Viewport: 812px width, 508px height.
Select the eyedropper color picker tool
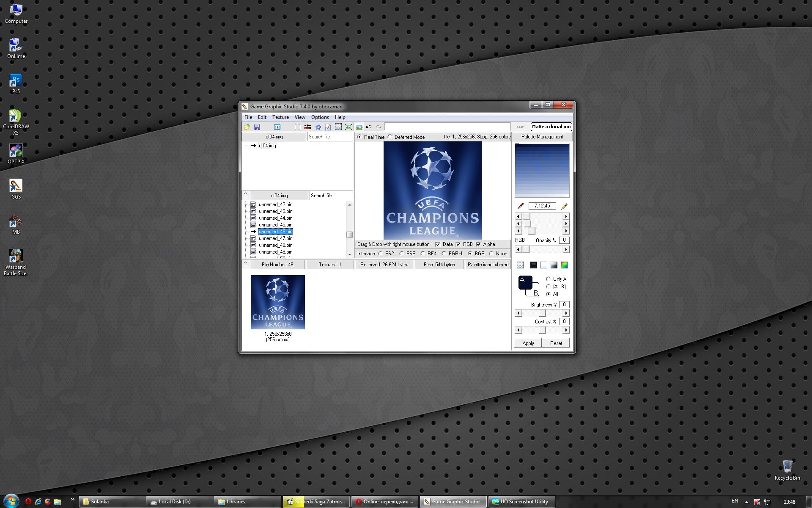pyautogui.click(x=521, y=206)
